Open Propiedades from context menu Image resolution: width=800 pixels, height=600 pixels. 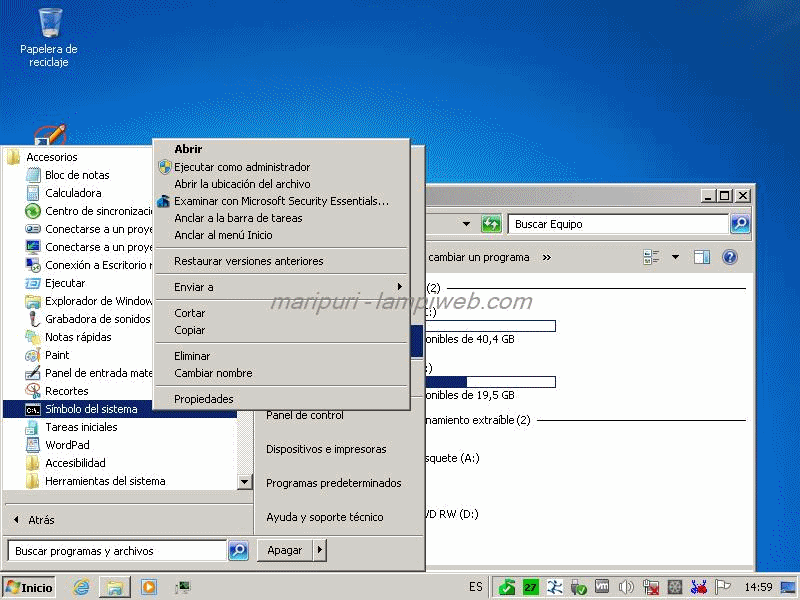[281, 399]
